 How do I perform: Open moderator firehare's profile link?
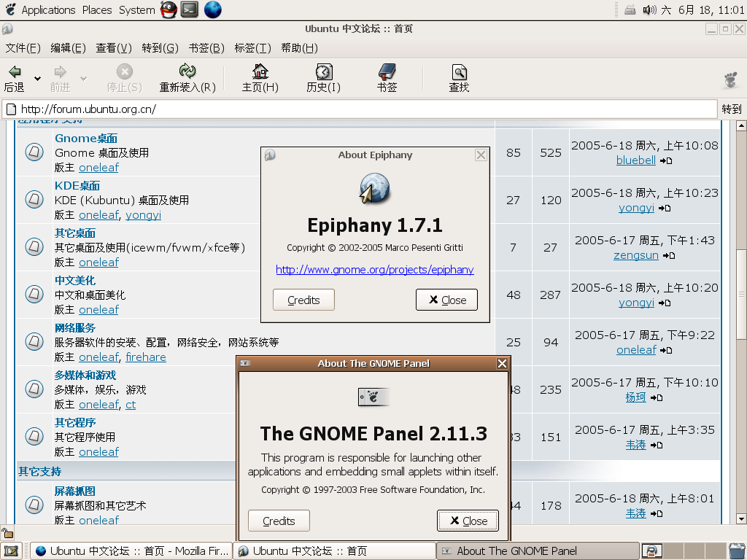[x=146, y=357]
